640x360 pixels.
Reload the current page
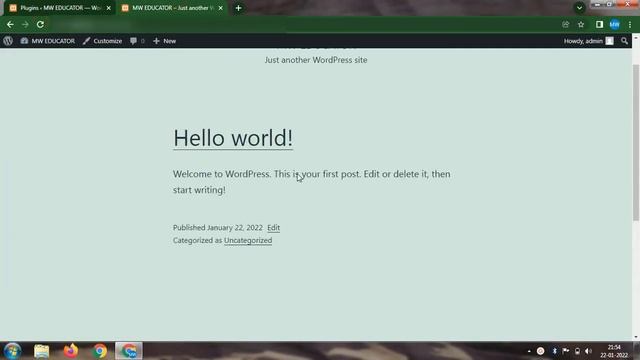(40, 24)
